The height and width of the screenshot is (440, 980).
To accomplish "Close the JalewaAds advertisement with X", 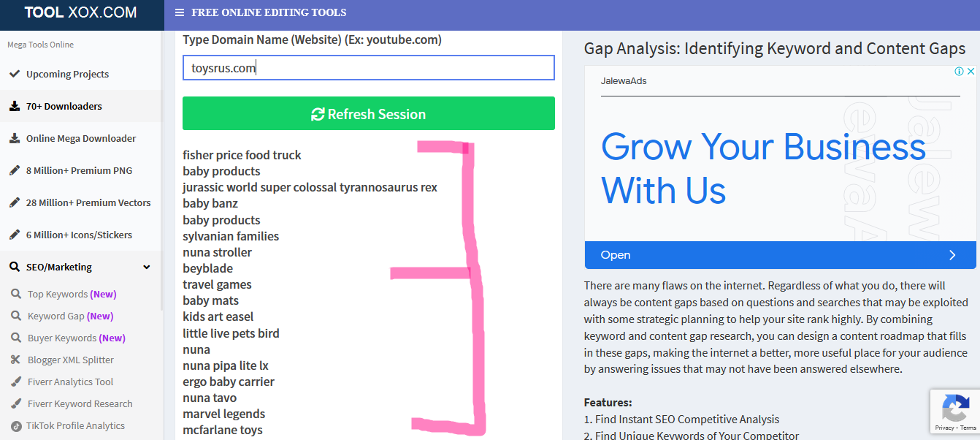I will point(971,72).
